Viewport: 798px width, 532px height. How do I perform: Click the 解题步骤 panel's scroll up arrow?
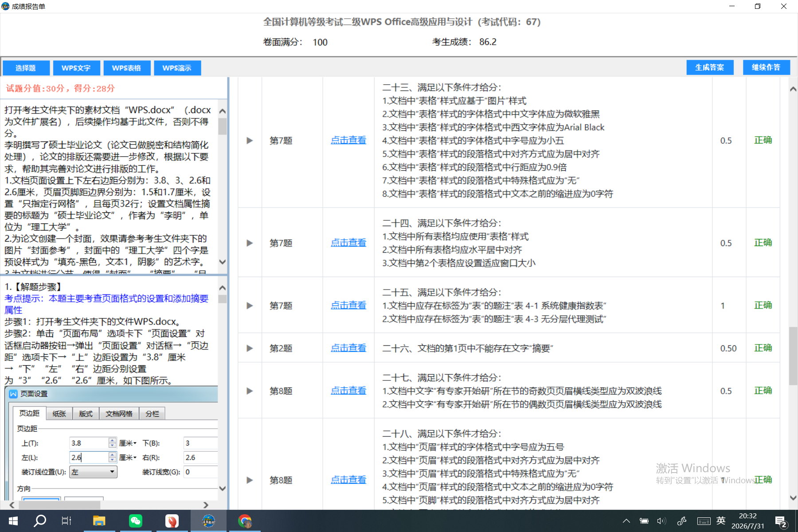point(223,288)
